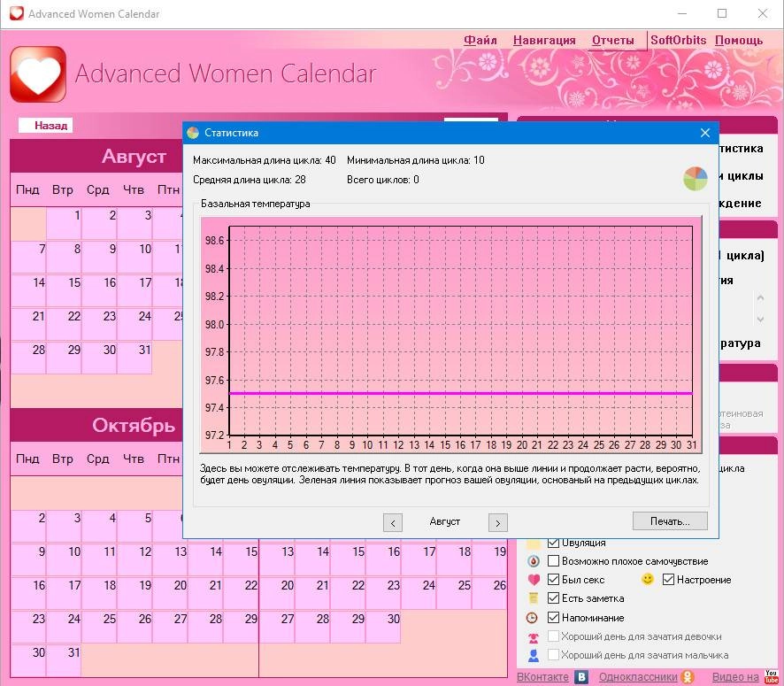This screenshot has height=686, width=784.
Task: Toggle the Был секс checkbox
Action: pos(553,579)
